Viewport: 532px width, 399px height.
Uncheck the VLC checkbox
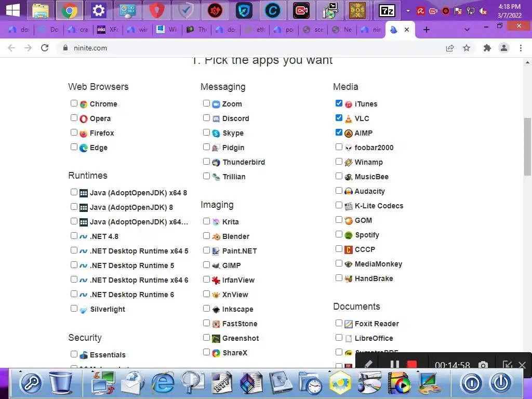pos(339,118)
